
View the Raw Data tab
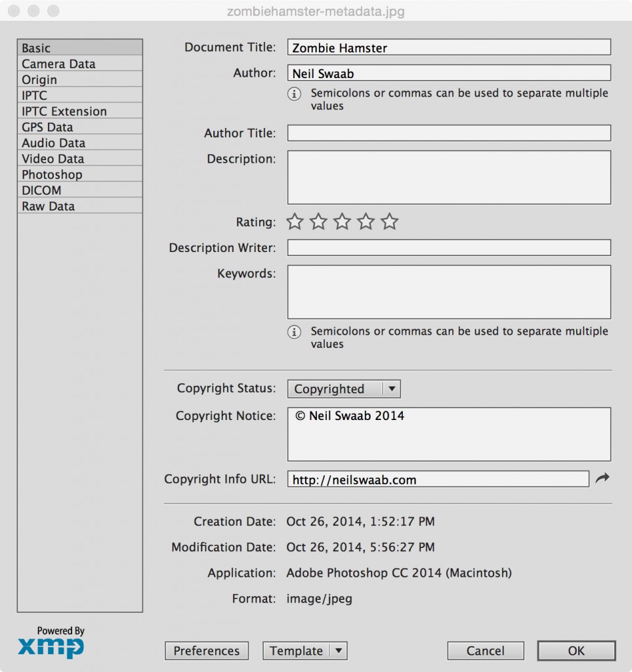[x=79, y=206]
